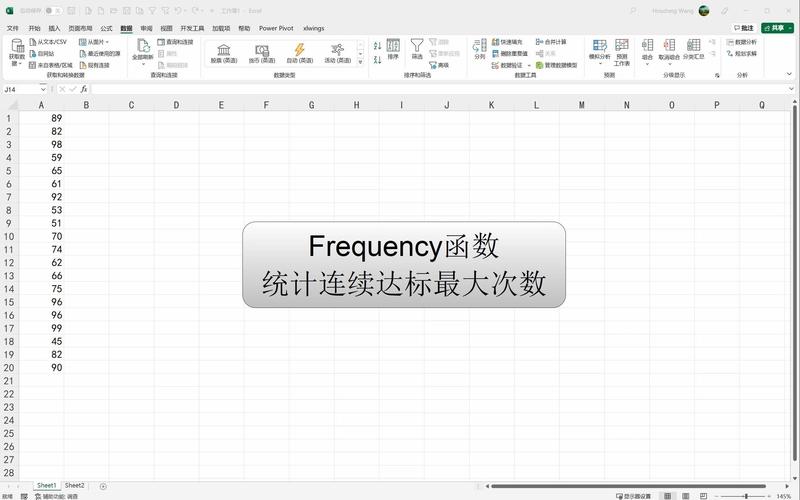Open the 分级显示 (Outline) dialog launcher
The width and height of the screenshot is (800, 500).
pyautogui.click(x=717, y=75)
